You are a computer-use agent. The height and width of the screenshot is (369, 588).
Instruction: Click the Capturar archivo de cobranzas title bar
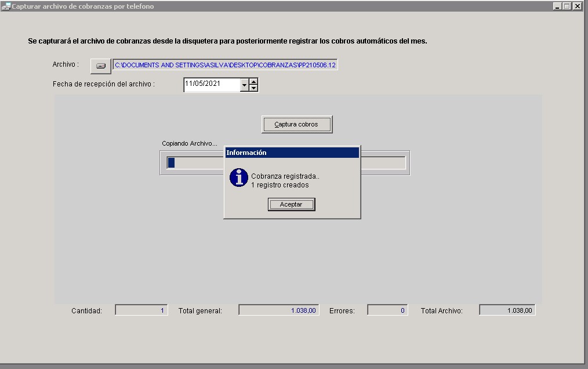pyautogui.click(x=232, y=6)
